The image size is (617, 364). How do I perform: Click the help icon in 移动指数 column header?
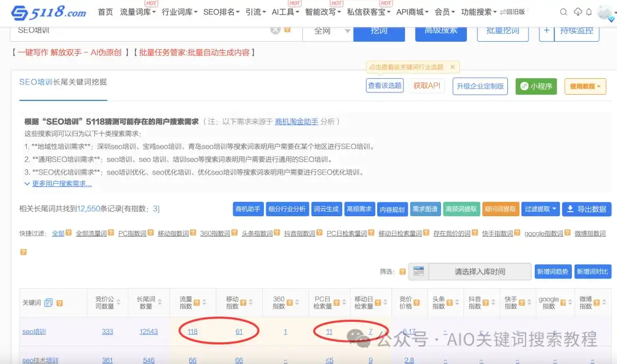click(x=243, y=303)
